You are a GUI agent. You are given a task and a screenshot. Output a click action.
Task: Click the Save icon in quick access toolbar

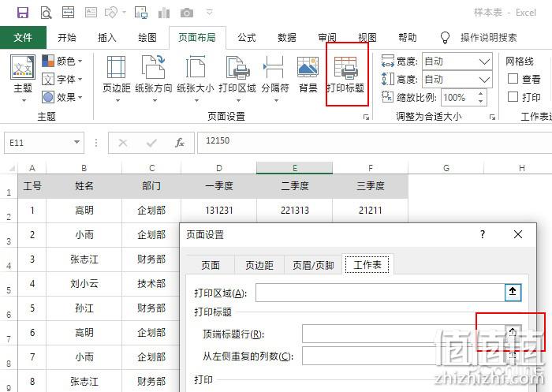point(23,13)
